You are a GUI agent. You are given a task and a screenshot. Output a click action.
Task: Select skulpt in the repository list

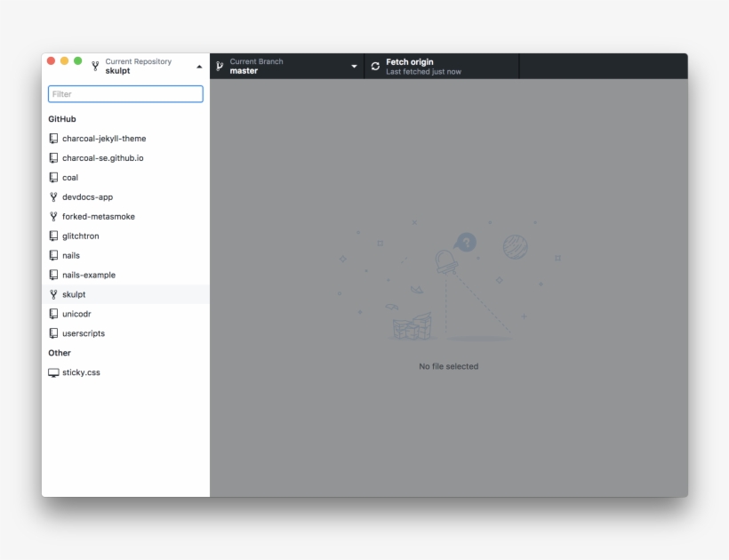pos(125,294)
